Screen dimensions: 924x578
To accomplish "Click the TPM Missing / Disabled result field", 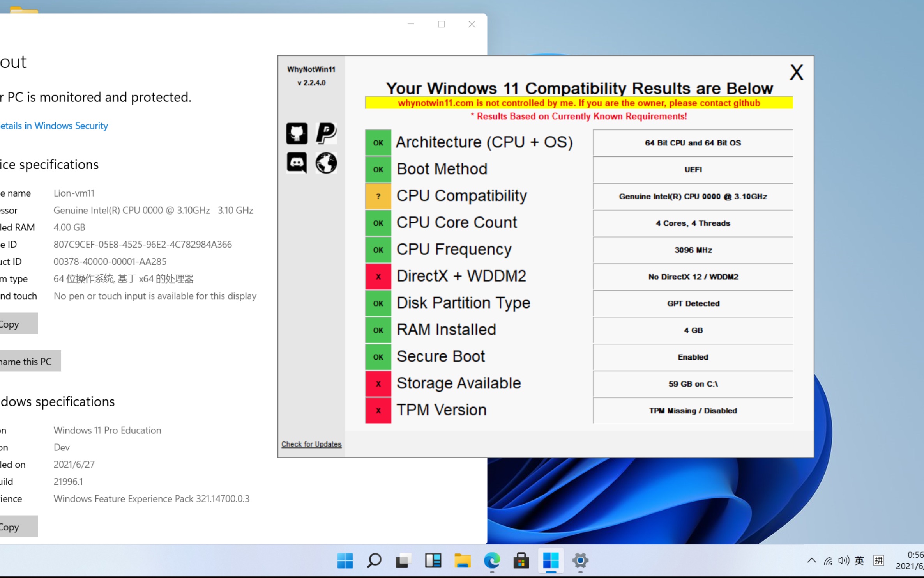I will click(693, 410).
